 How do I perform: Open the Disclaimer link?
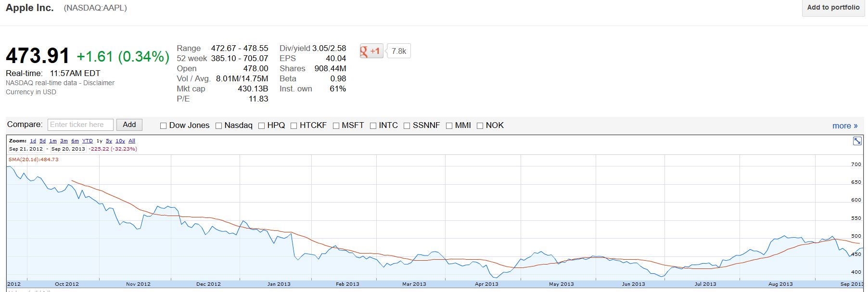pyautogui.click(x=99, y=83)
